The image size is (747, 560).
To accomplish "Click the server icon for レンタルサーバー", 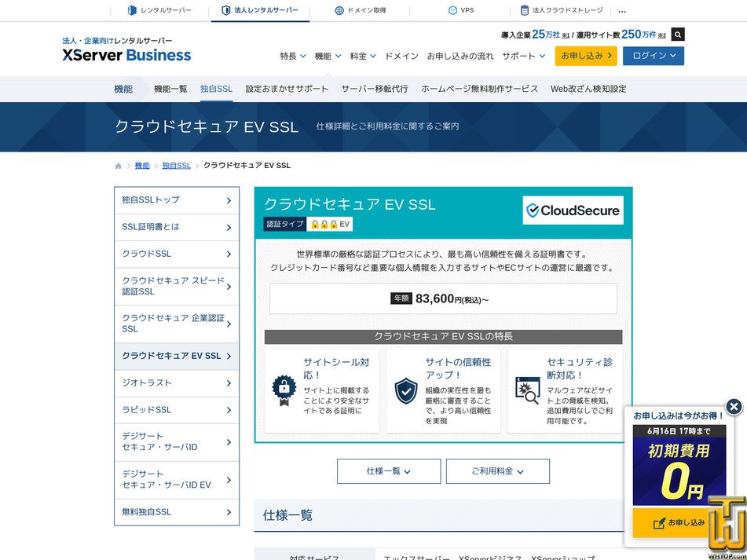I will pos(133,10).
